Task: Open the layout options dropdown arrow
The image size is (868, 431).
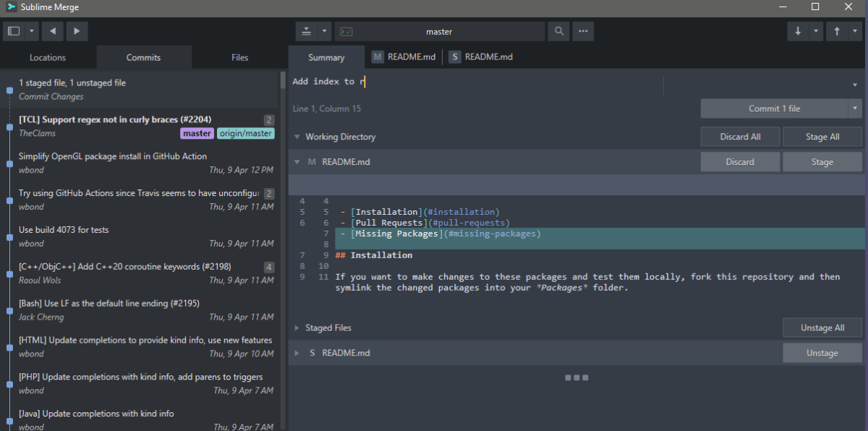Action: point(32,31)
